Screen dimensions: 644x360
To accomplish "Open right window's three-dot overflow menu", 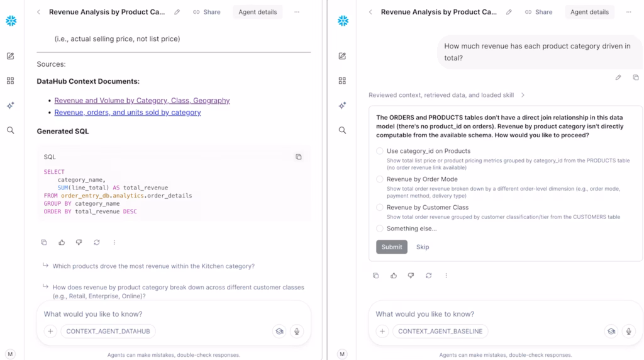I will (x=628, y=12).
